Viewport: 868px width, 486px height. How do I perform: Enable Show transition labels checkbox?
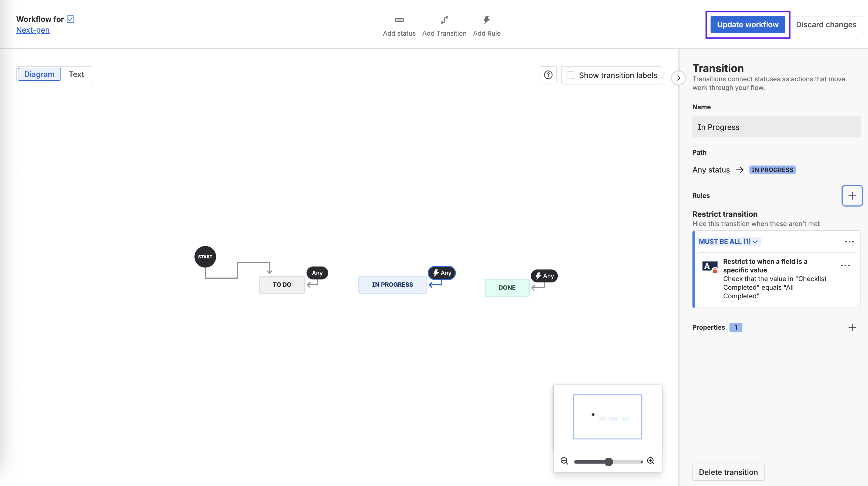tap(570, 75)
